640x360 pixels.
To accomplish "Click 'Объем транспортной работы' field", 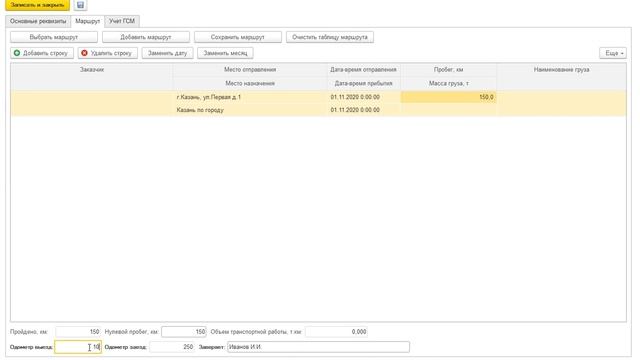I will pyautogui.click(x=337, y=332).
